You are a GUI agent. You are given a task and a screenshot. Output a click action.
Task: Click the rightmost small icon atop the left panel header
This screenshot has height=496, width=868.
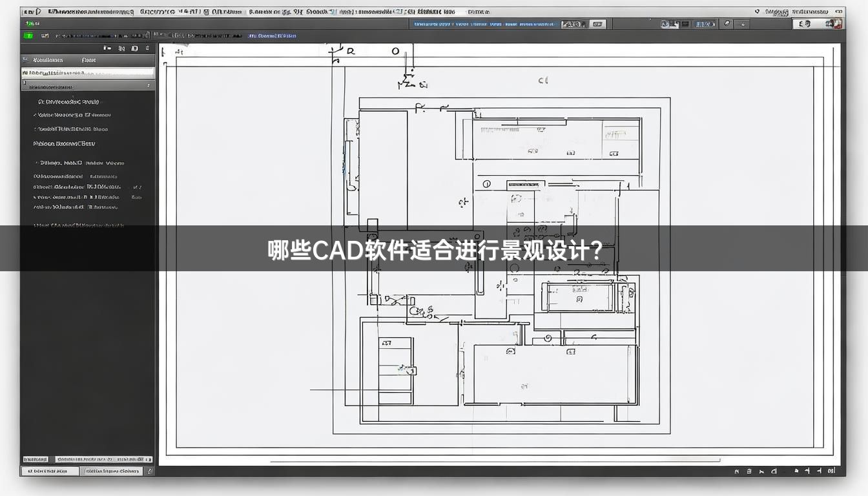(147, 48)
